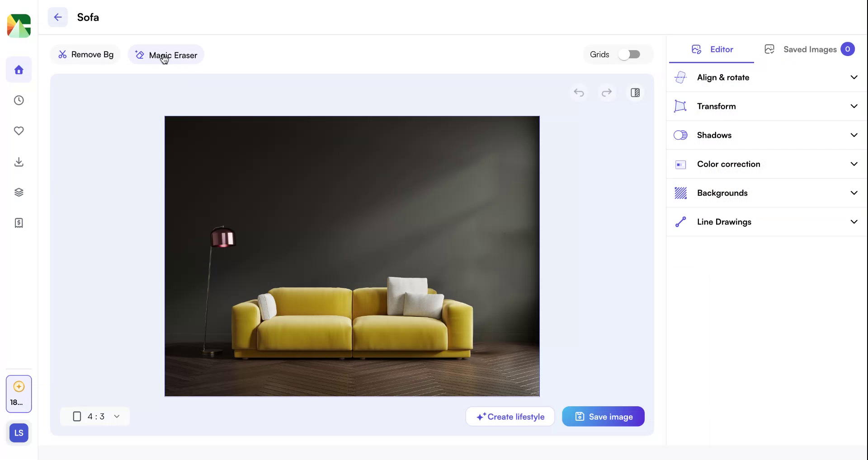Select the Magic Eraser tool
Image resolution: width=868 pixels, height=460 pixels.
pos(166,55)
